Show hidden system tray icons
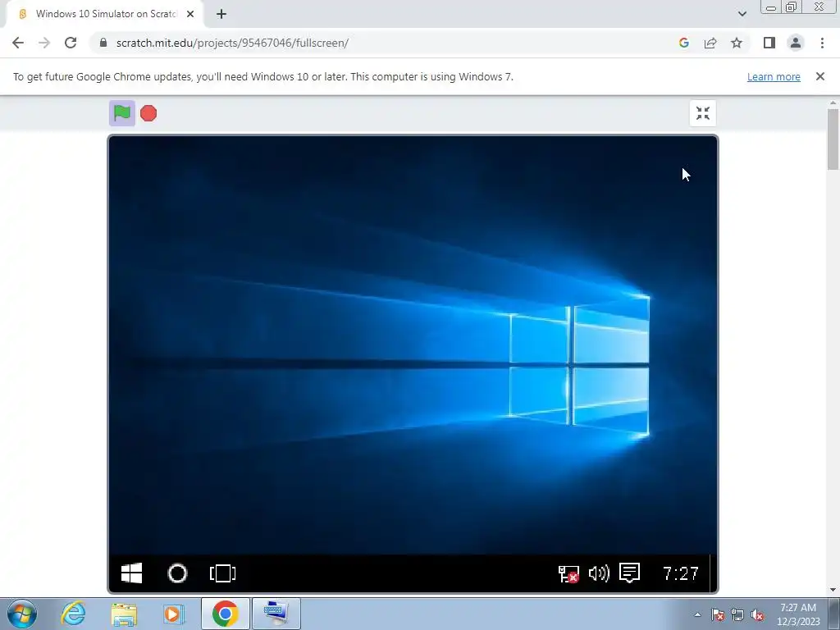 697,614
